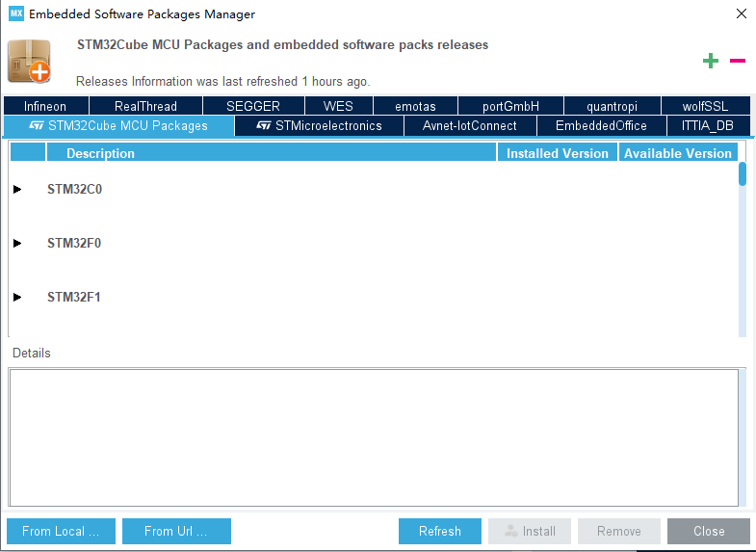Select the STM32F0 row text
This screenshot has width=756, height=552.
74,243
